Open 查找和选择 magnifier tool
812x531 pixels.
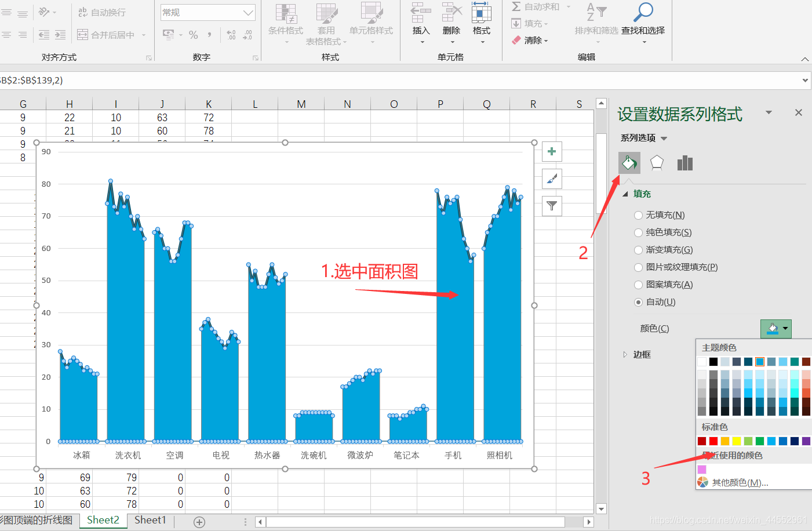coord(643,22)
